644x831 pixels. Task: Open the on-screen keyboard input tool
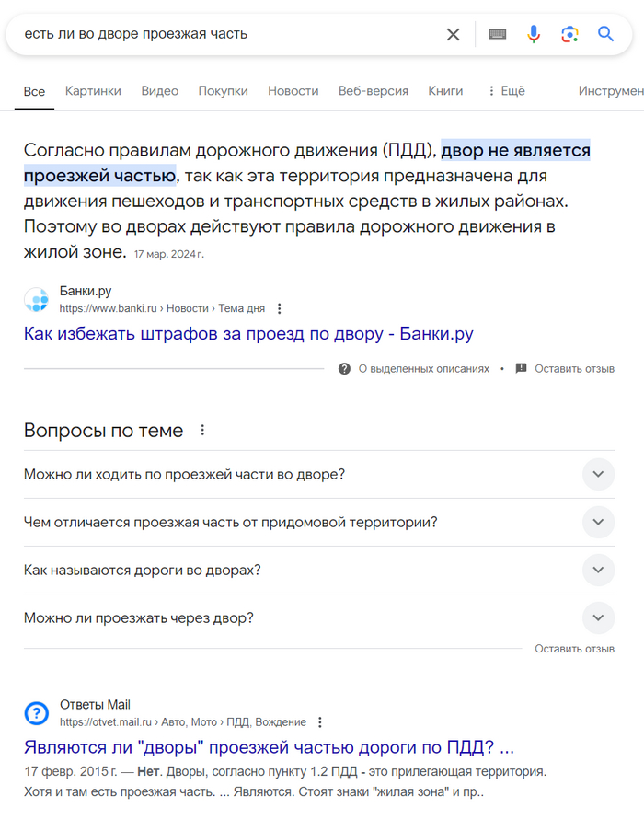(x=498, y=34)
